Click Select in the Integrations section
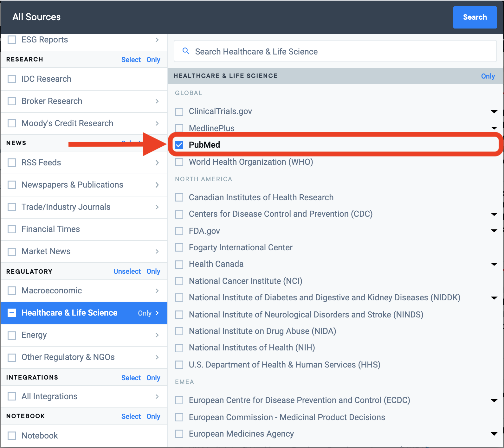This screenshot has height=448, width=504. coord(131,378)
